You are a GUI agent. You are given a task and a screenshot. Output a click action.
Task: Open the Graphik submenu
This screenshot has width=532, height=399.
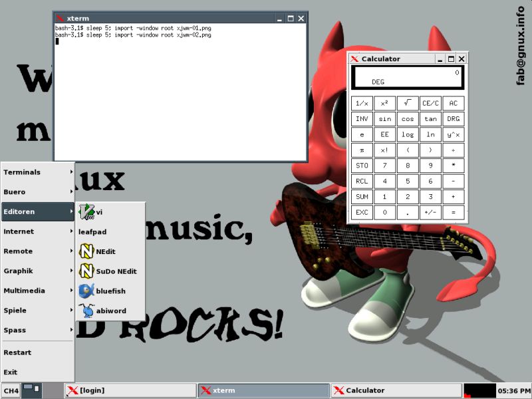(38, 271)
